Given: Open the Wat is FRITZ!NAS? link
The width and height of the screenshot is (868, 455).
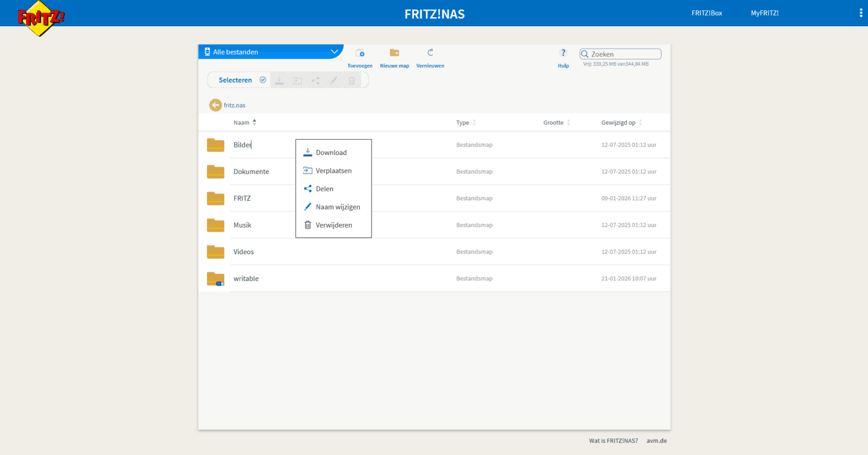Looking at the screenshot, I should (x=614, y=441).
